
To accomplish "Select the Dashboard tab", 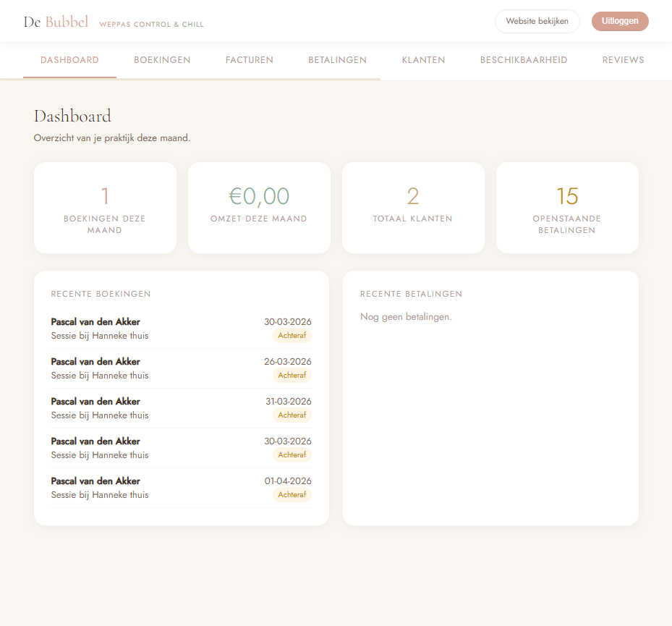I will tap(69, 60).
